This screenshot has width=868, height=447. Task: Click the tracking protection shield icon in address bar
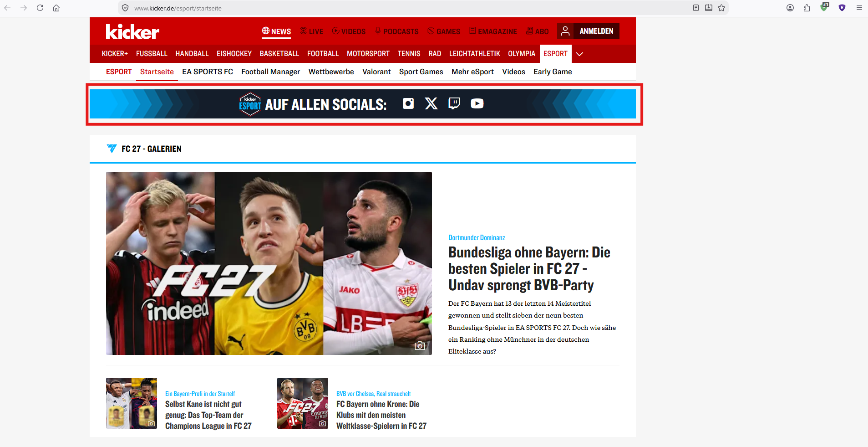tap(125, 8)
